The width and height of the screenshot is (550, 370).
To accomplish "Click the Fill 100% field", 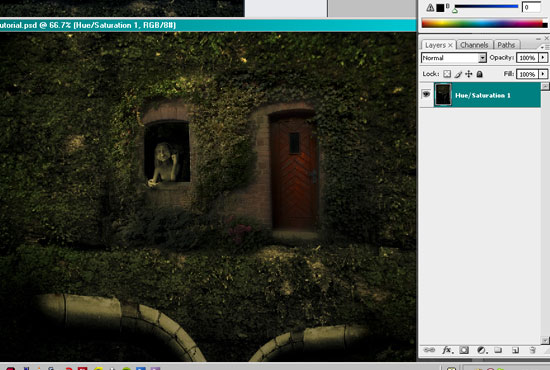I will coord(527,74).
